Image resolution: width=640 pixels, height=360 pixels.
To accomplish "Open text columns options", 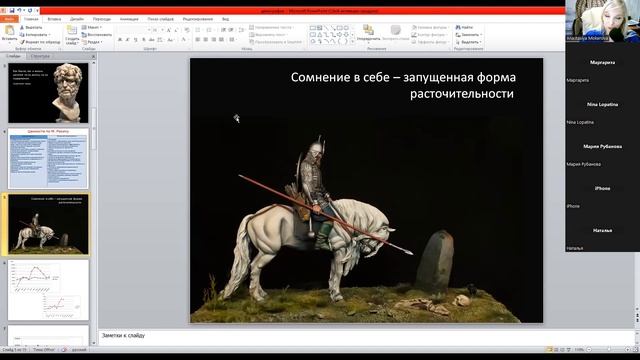I will pyautogui.click(x=232, y=40).
